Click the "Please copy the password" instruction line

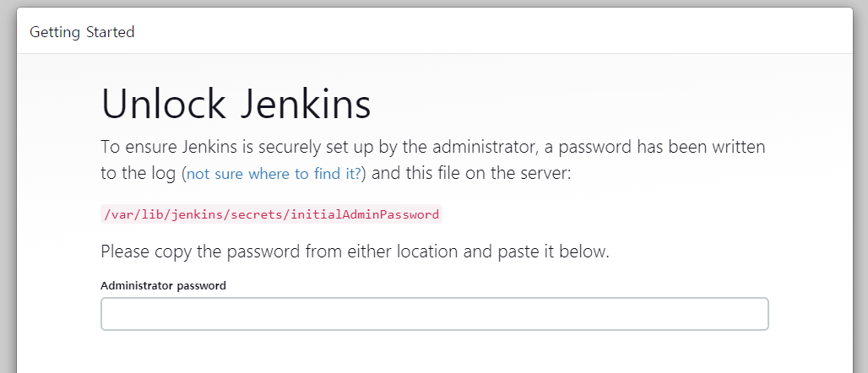click(x=355, y=251)
